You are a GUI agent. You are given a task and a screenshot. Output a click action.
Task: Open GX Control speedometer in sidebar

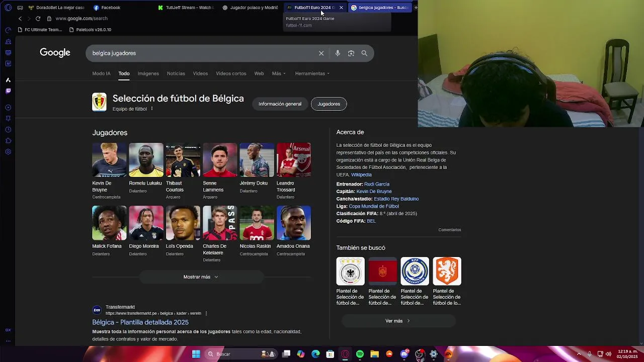pyautogui.click(x=8, y=30)
